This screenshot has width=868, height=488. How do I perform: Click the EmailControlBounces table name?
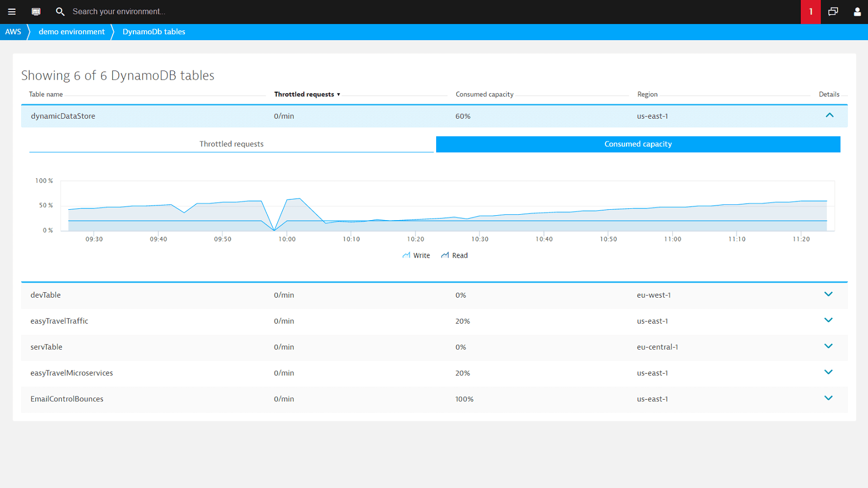click(x=67, y=399)
